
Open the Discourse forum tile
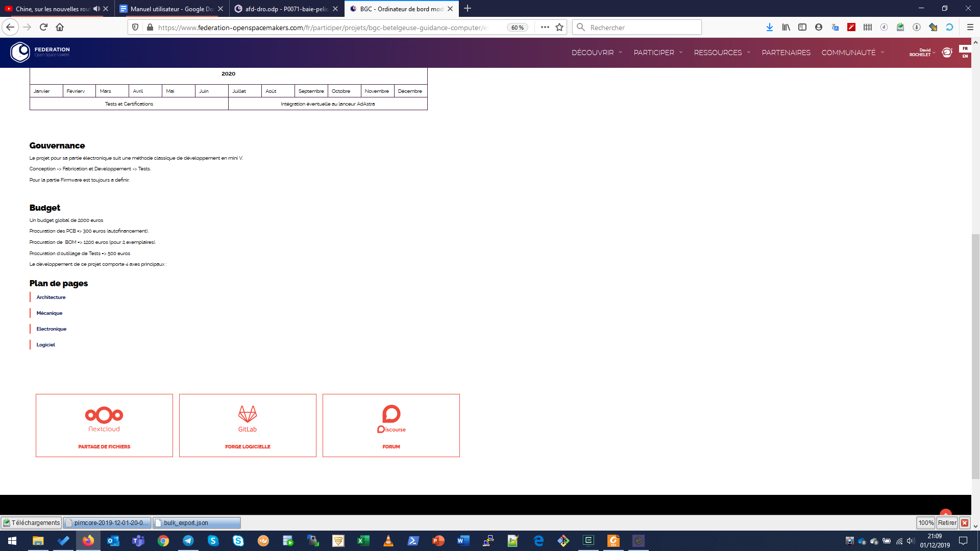tap(391, 425)
